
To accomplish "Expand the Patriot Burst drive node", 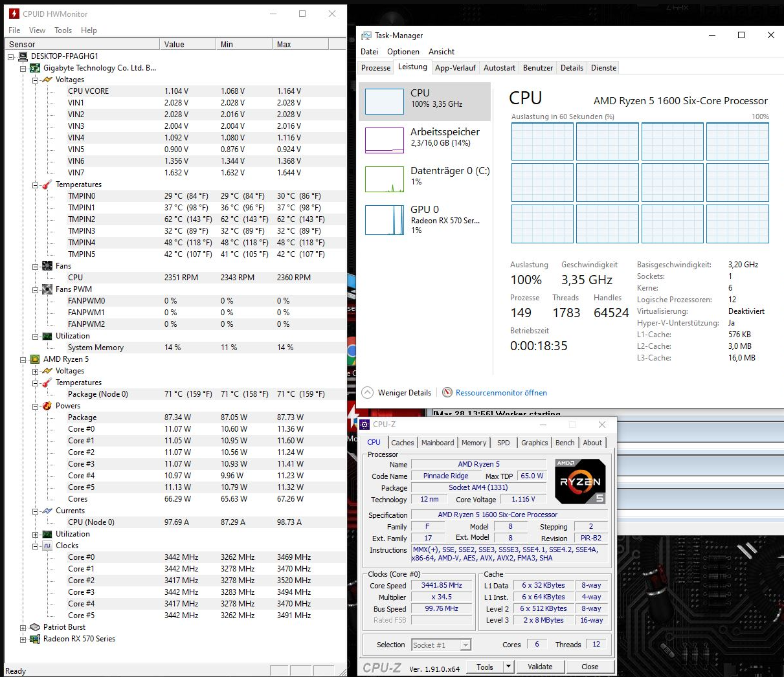I will [23, 627].
